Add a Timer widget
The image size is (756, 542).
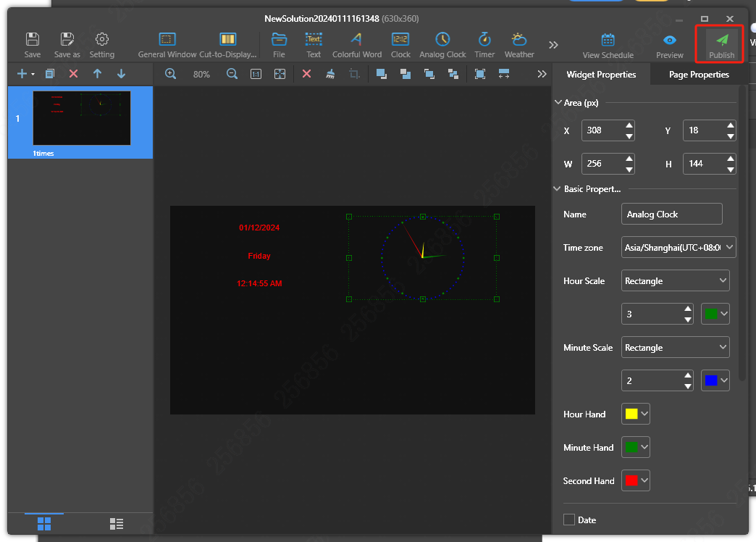click(x=484, y=40)
